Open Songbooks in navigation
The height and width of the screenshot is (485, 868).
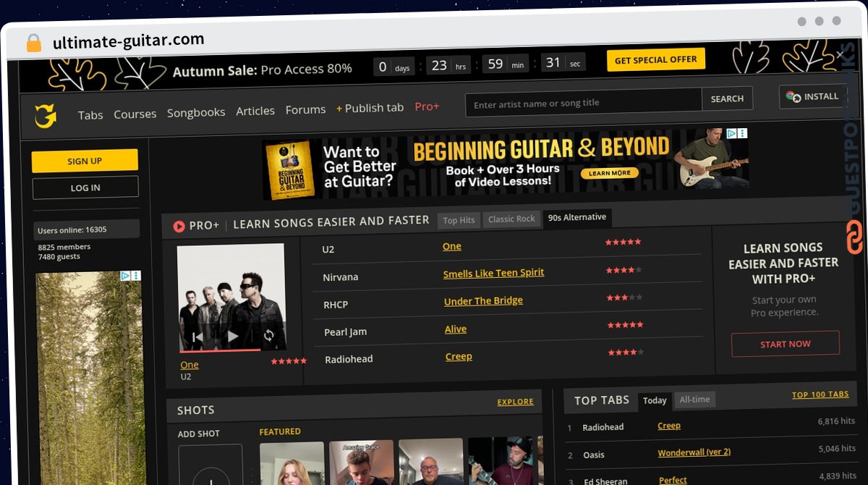point(196,112)
